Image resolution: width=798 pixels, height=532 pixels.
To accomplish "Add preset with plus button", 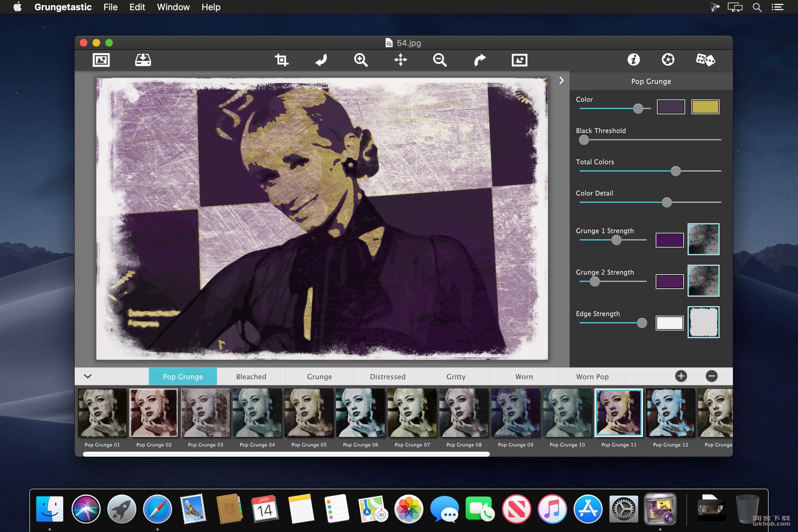I will (681, 376).
